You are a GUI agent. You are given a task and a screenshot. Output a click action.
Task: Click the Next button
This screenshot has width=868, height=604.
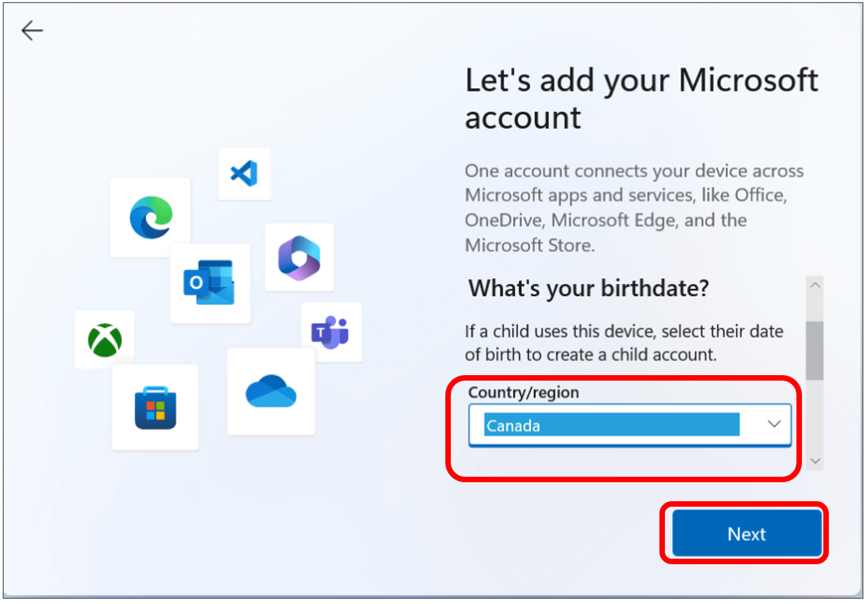tap(747, 534)
